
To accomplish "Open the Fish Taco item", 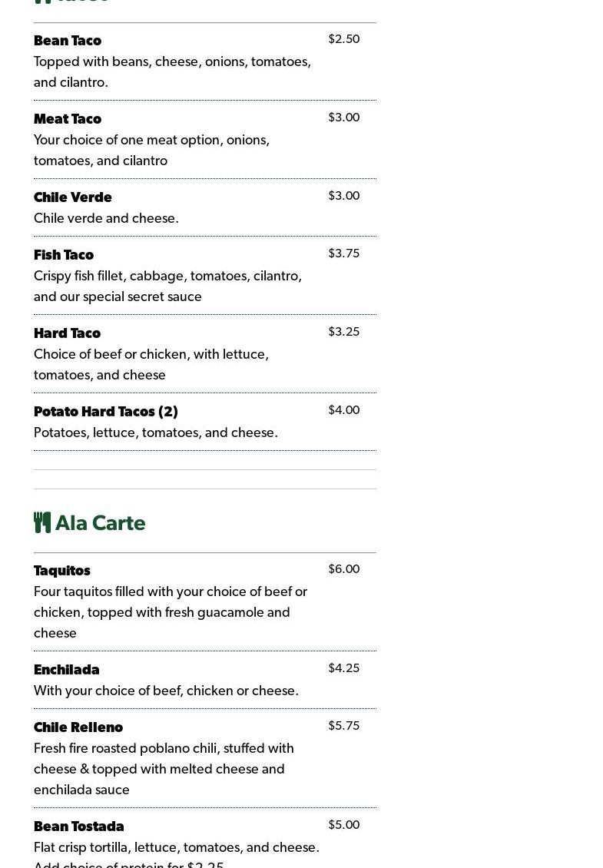I will coord(64,255).
